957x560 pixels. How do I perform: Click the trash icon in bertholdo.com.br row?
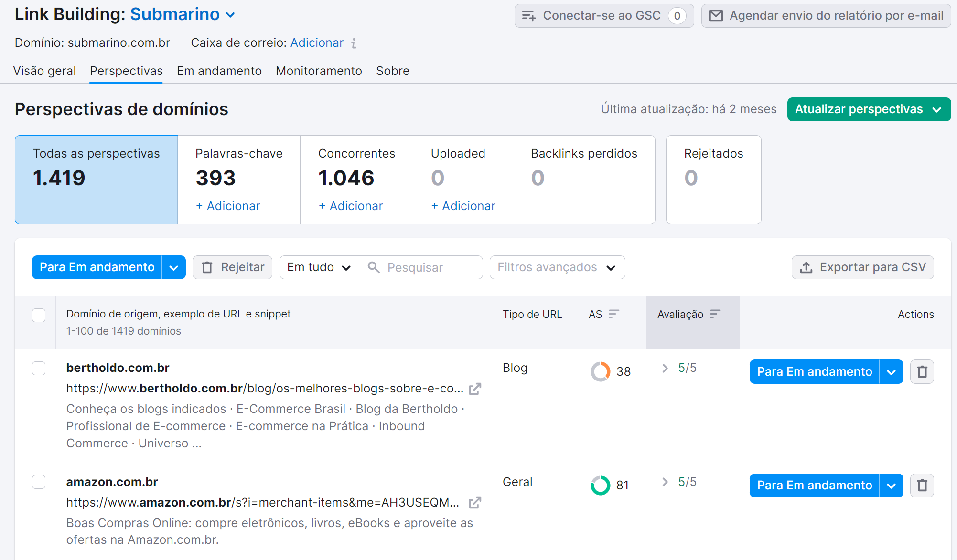coord(922,371)
